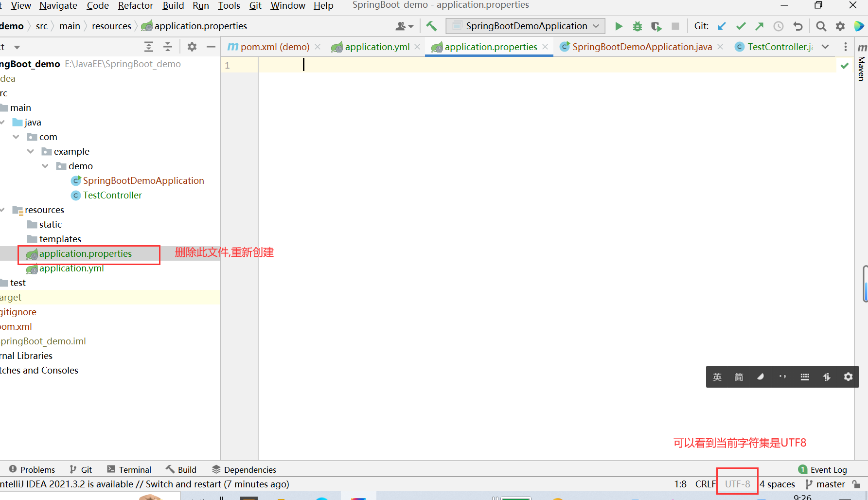Run with coverage icon

656,26
